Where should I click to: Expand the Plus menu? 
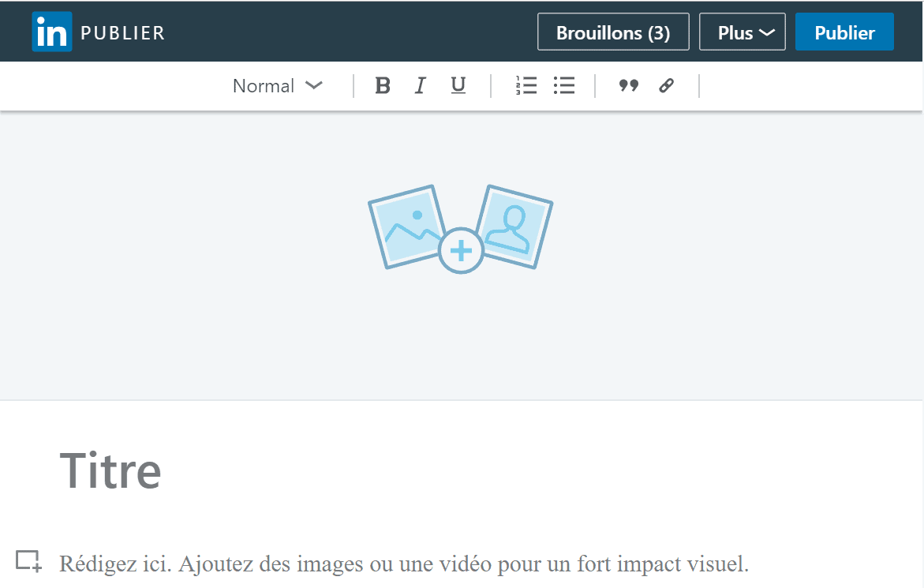pyautogui.click(x=742, y=32)
